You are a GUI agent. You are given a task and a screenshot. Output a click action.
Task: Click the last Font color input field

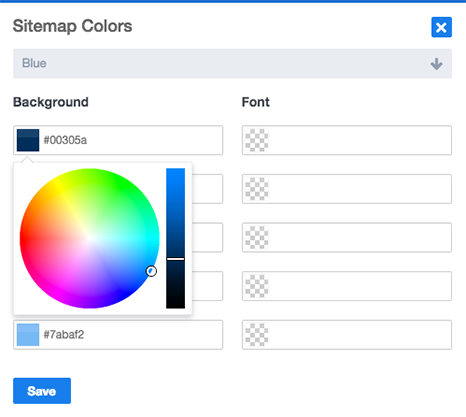coord(347,335)
